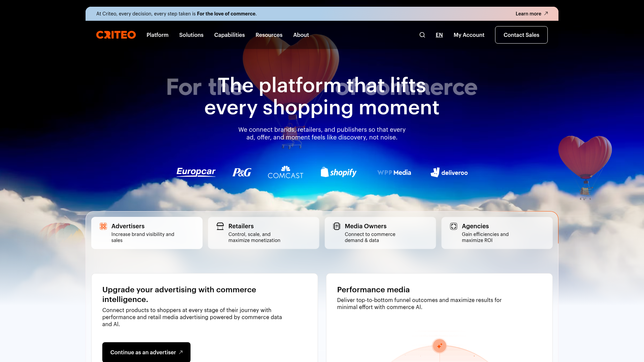Open the Capabilities navigation menu
644x362 pixels.
point(229,35)
